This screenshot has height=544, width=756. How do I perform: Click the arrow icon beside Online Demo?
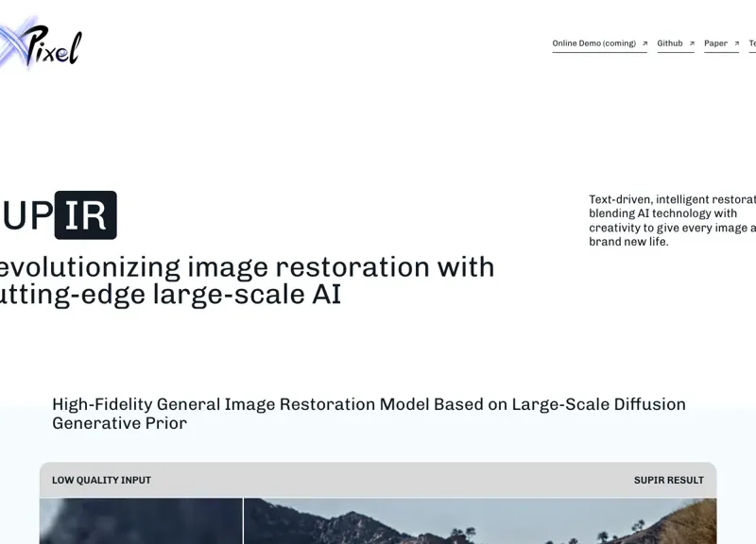pos(644,43)
